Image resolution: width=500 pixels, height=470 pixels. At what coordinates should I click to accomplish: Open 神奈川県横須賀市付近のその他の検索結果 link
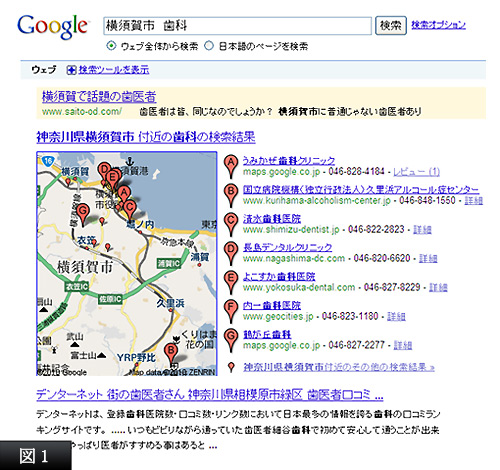(339, 367)
